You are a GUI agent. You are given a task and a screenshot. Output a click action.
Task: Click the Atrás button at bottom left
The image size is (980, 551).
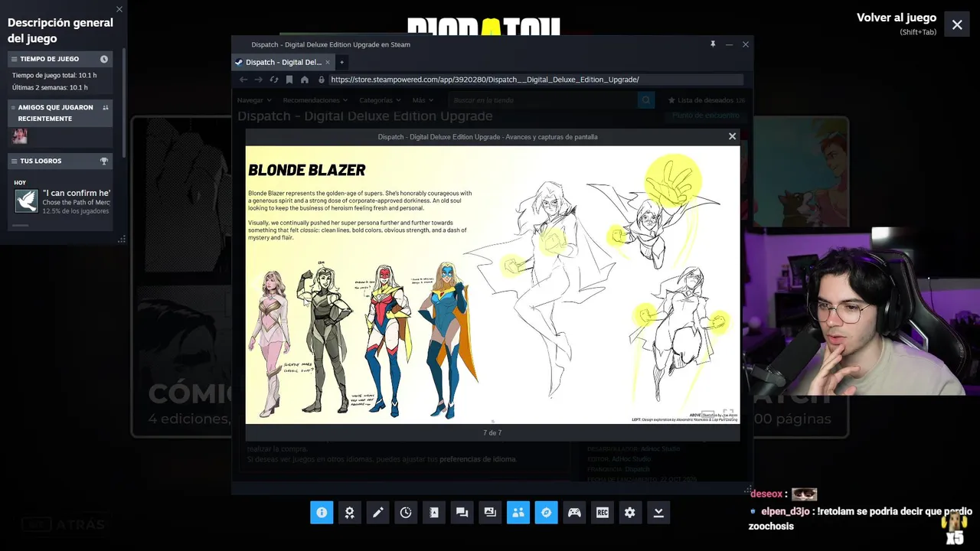[x=64, y=525]
